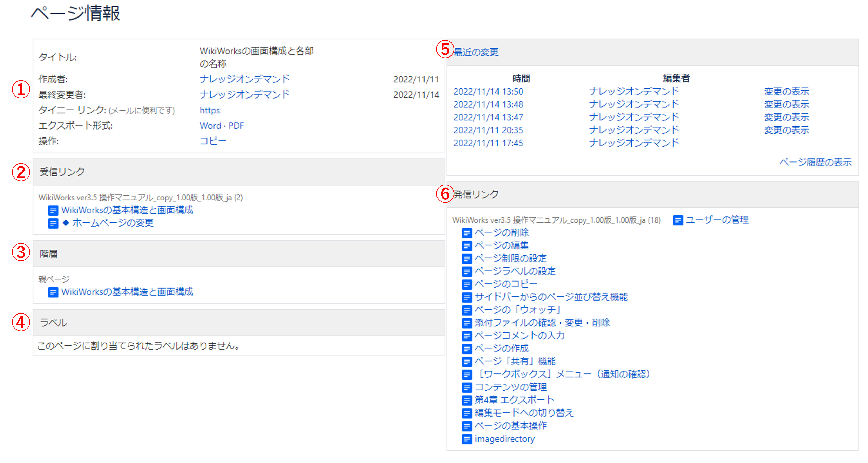
Task: Open version 2022/11/11 17:45
Action: click(x=488, y=143)
